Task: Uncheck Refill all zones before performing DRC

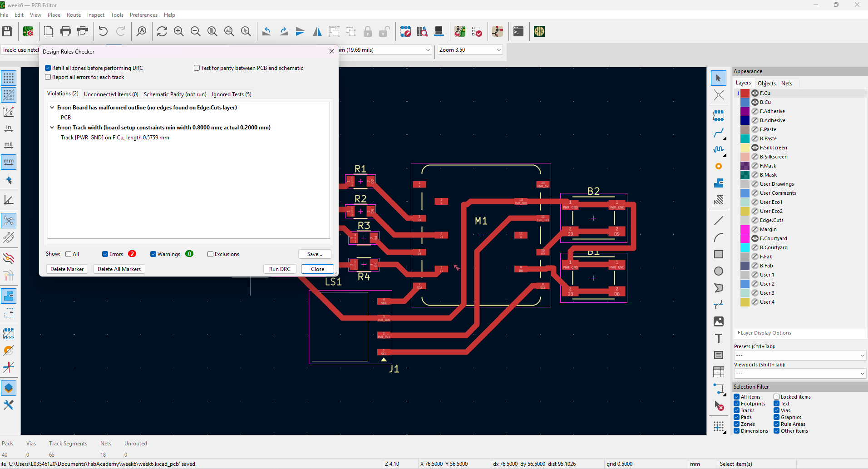Action: 48,68
